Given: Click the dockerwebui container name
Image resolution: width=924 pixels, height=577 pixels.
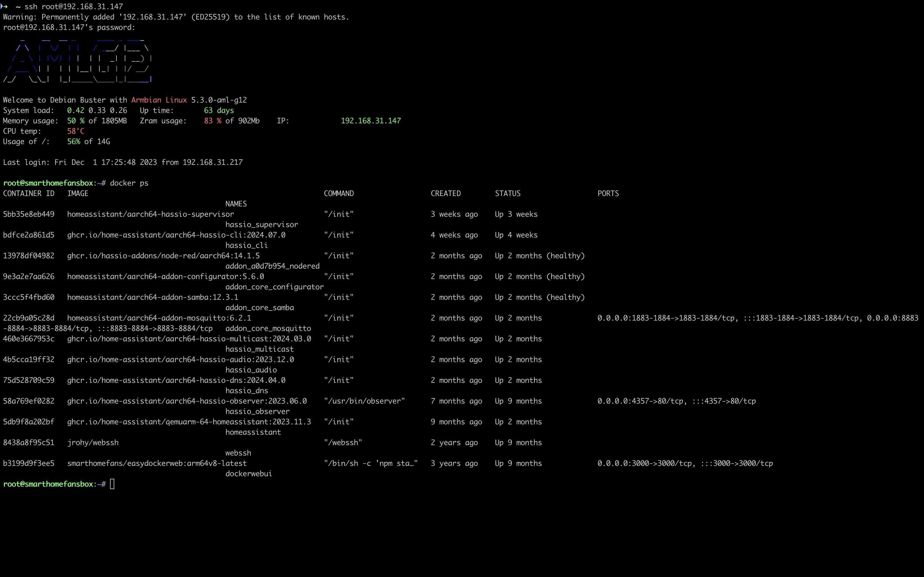Looking at the screenshot, I should pyautogui.click(x=248, y=474).
